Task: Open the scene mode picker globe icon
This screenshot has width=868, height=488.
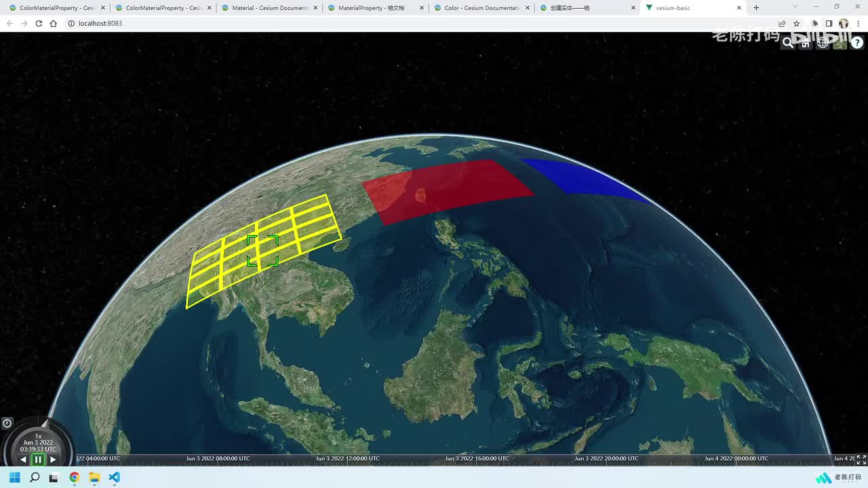Action: click(823, 42)
